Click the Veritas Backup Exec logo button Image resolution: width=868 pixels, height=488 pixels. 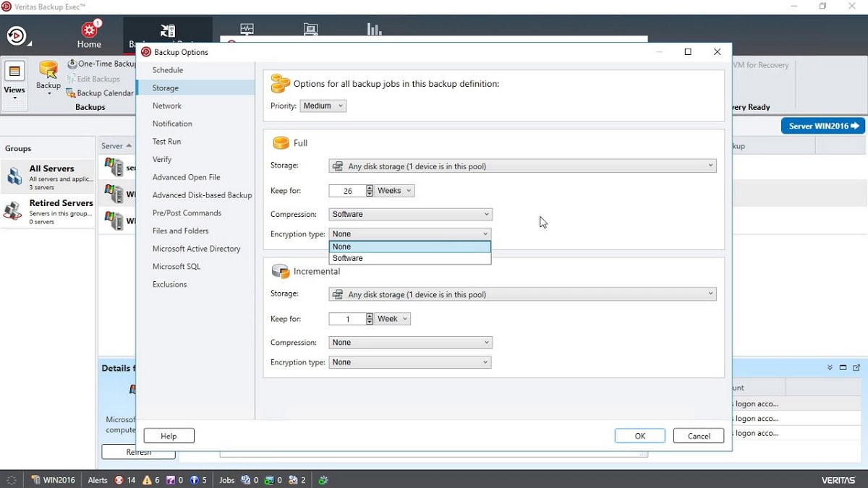tap(16, 35)
